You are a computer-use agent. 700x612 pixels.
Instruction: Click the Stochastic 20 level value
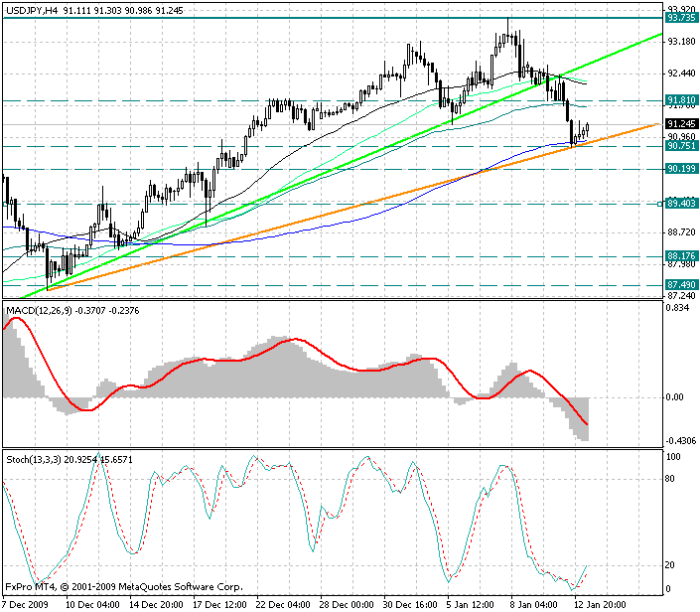(669, 565)
